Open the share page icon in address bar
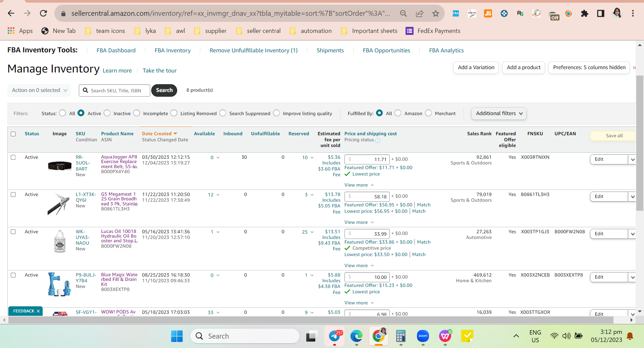The image size is (644, 348). coord(420,13)
